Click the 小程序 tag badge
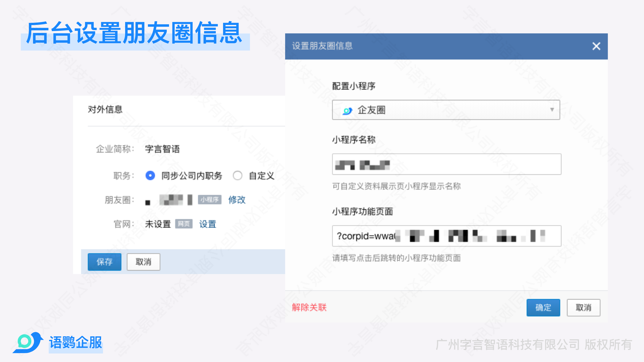 point(209,200)
